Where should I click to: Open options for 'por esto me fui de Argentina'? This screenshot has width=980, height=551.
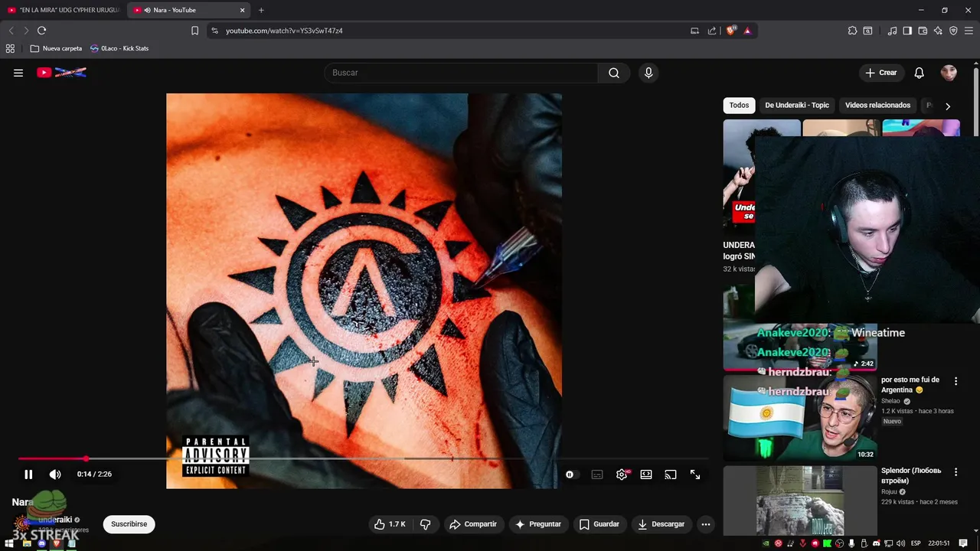pos(955,381)
